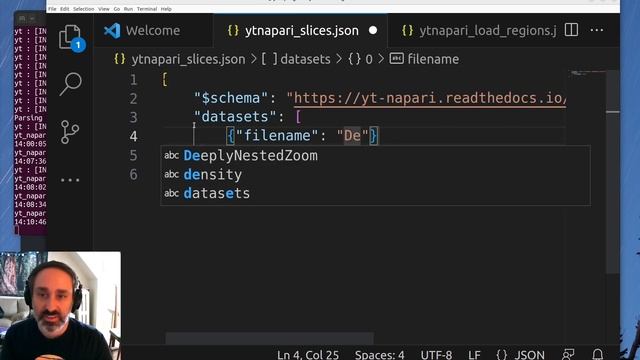This screenshot has height=360, width=640.
Task: Click the notifications bell in status bar
Action: click(x=598, y=354)
